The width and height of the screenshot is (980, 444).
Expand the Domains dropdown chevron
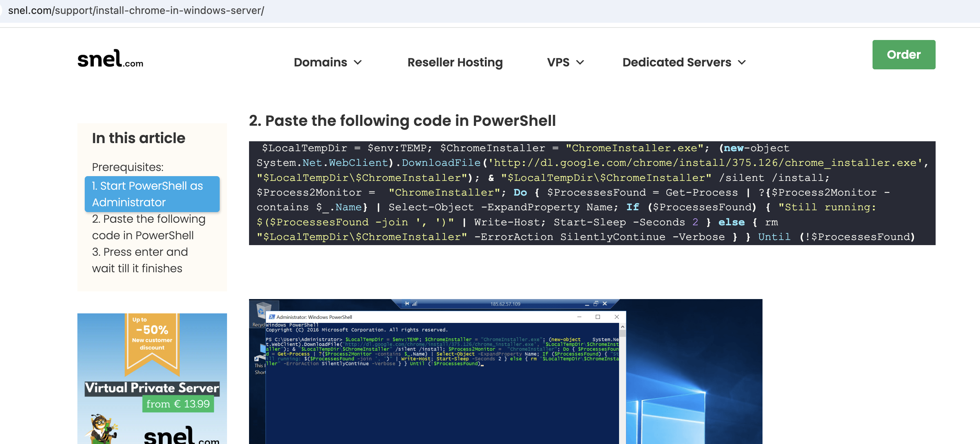pyautogui.click(x=358, y=62)
